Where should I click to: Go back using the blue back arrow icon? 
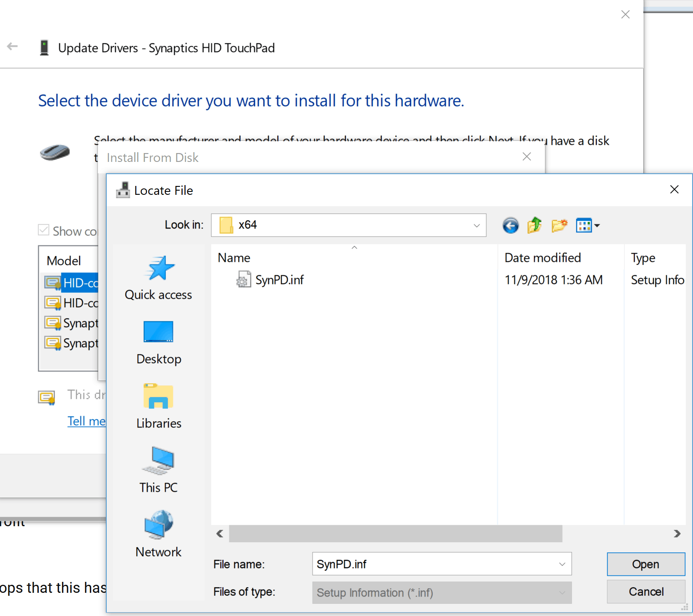tap(510, 226)
